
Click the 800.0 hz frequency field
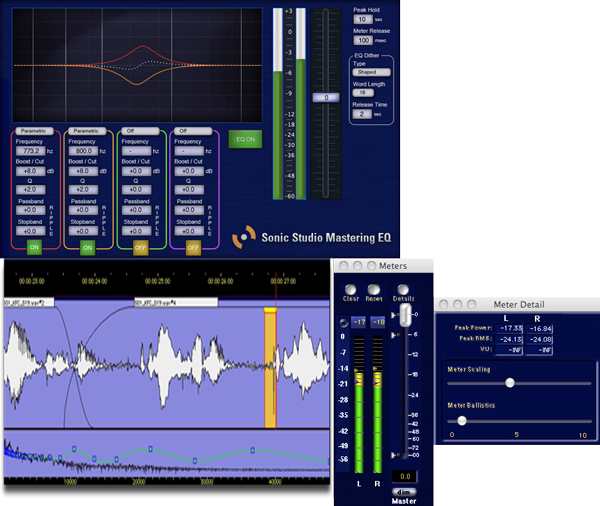(83, 151)
